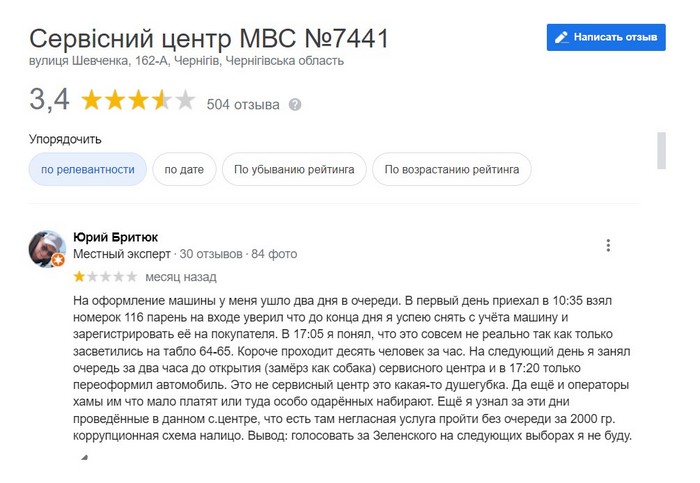Click the one-star rating of the review
This screenshot has width=700, height=483.
(x=106, y=277)
